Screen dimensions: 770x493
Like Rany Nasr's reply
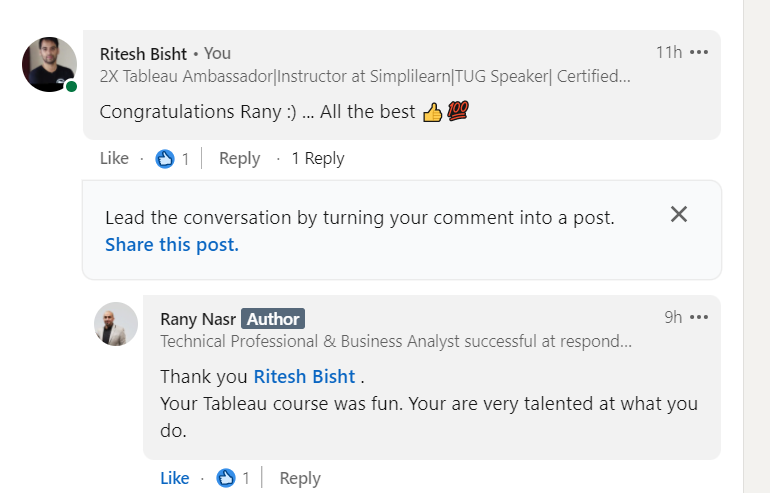tap(174, 478)
